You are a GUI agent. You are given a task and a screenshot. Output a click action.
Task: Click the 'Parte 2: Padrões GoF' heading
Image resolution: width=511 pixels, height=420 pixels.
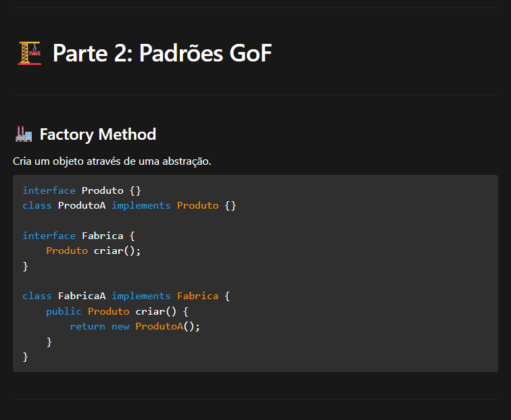click(162, 53)
